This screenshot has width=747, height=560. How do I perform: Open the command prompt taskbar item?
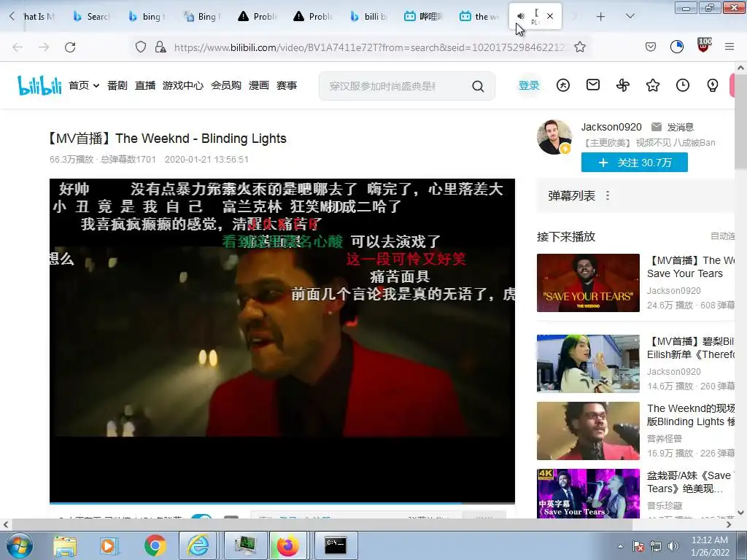coord(336,545)
